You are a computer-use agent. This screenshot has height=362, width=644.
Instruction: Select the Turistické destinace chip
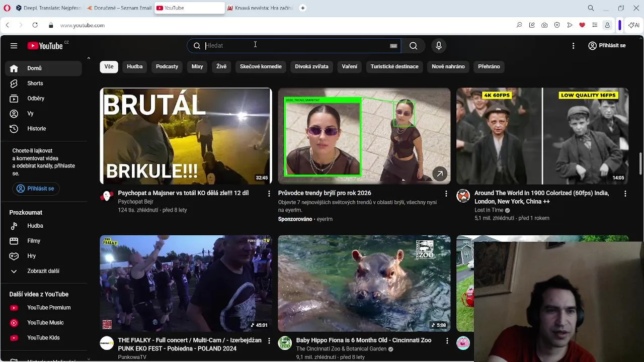394,66
